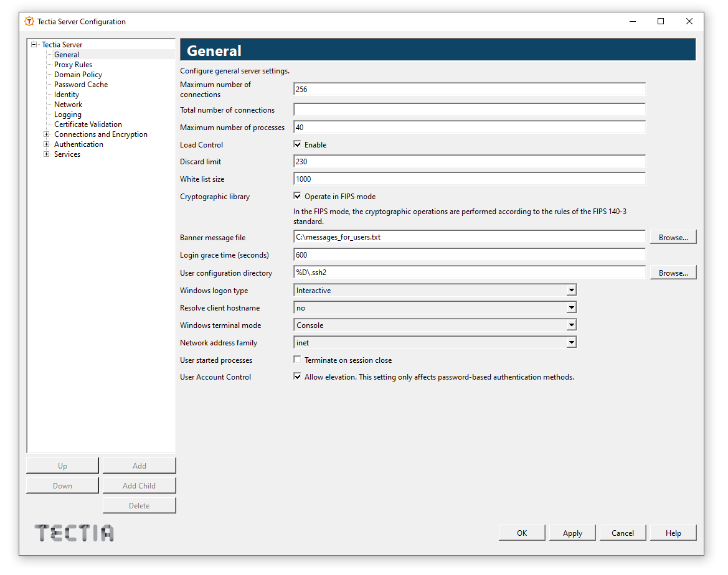Select General in the tree
728x575 pixels.
pos(67,55)
